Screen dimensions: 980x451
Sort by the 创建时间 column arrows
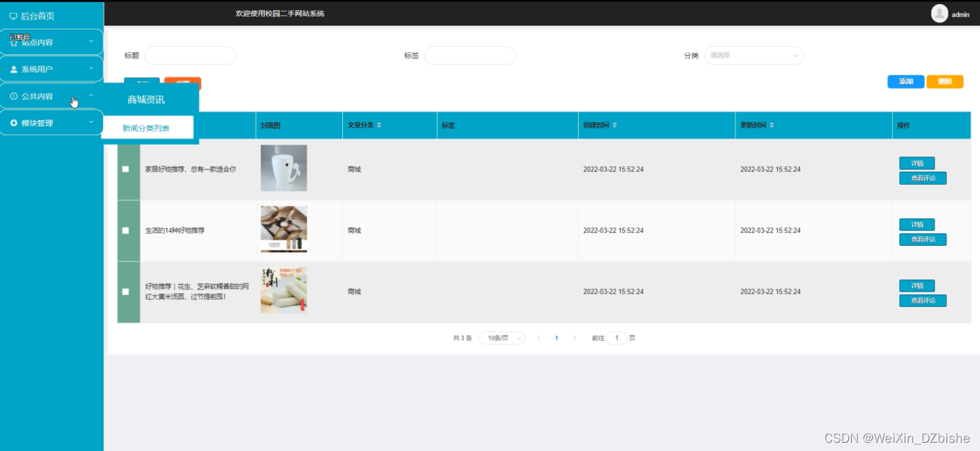(x=614, y=125)
